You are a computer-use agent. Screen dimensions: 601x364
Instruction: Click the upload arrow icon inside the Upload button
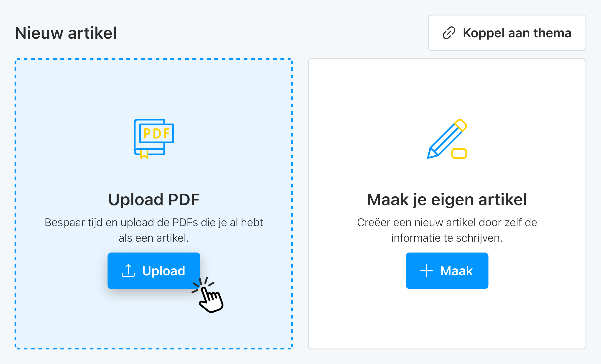[x=129, y=271]
